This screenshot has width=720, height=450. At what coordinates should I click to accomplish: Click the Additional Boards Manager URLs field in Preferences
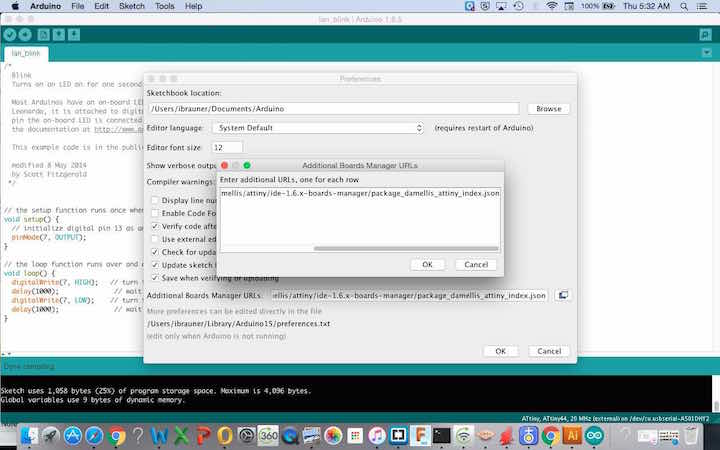[x=410, y=295]
